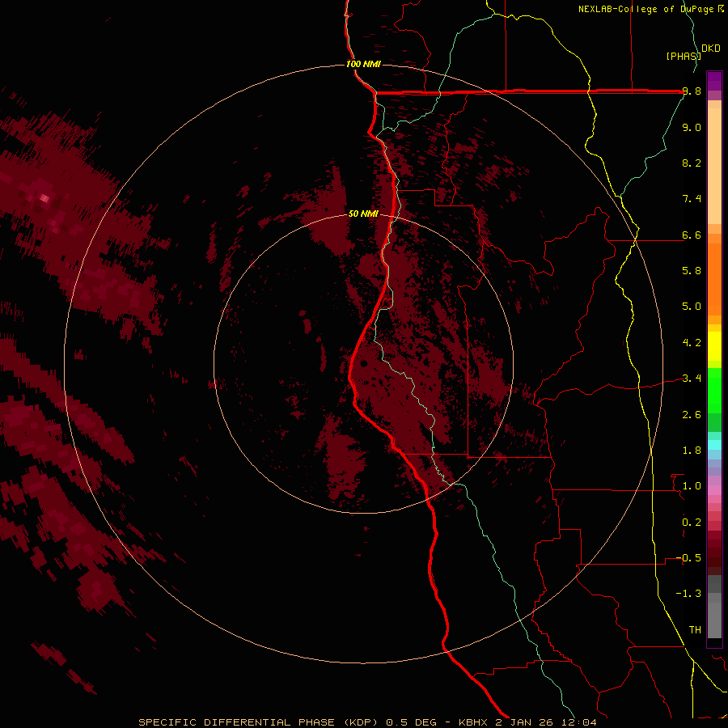
Task: Pick the purple band atop the color scale
Action: click(x=714, y=80)
